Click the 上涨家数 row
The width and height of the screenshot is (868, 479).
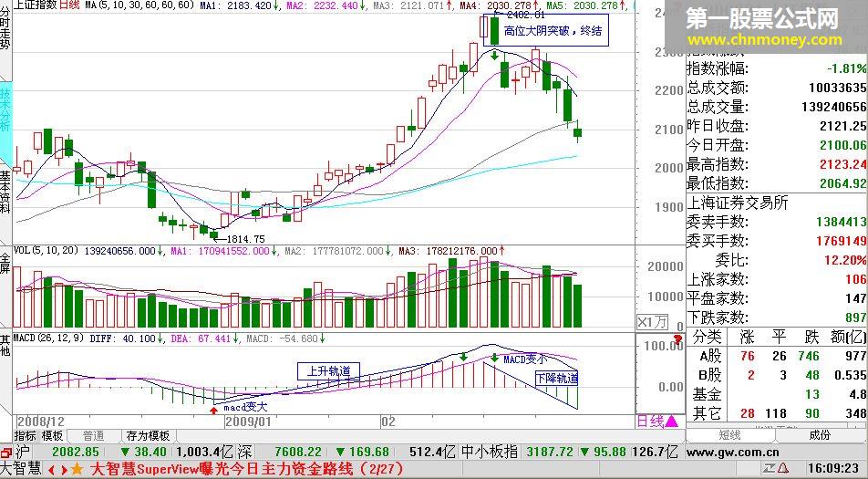(x=776, y=279)
